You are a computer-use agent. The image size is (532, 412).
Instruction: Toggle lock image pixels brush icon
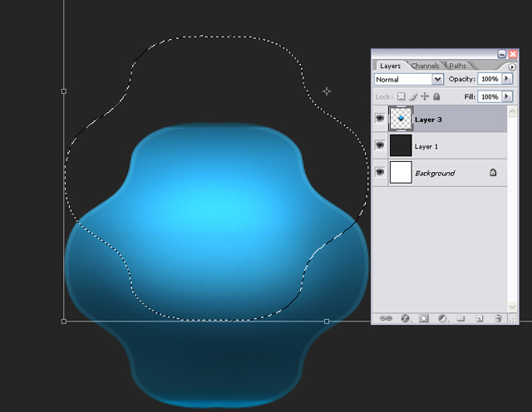[x=413, y=96]
